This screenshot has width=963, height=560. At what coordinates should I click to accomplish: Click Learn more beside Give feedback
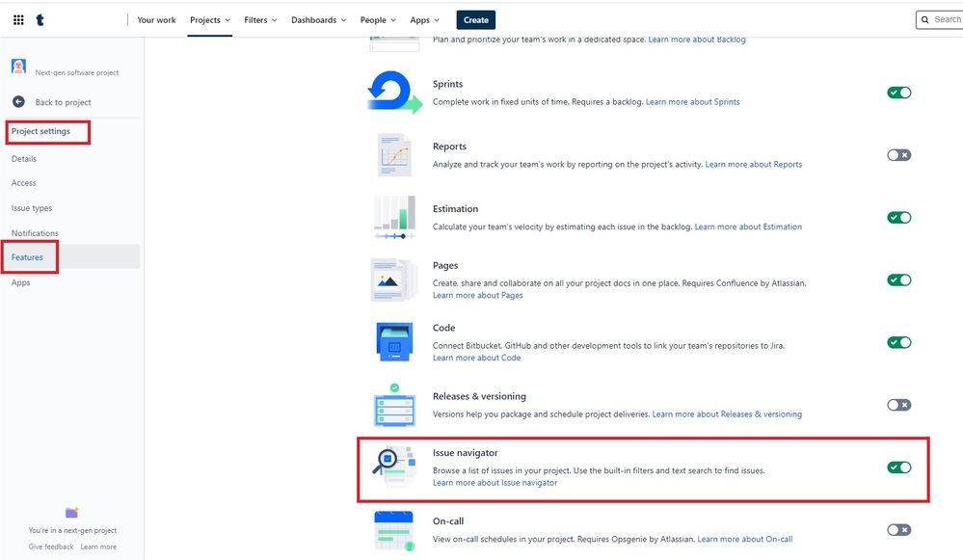[98, 547]
